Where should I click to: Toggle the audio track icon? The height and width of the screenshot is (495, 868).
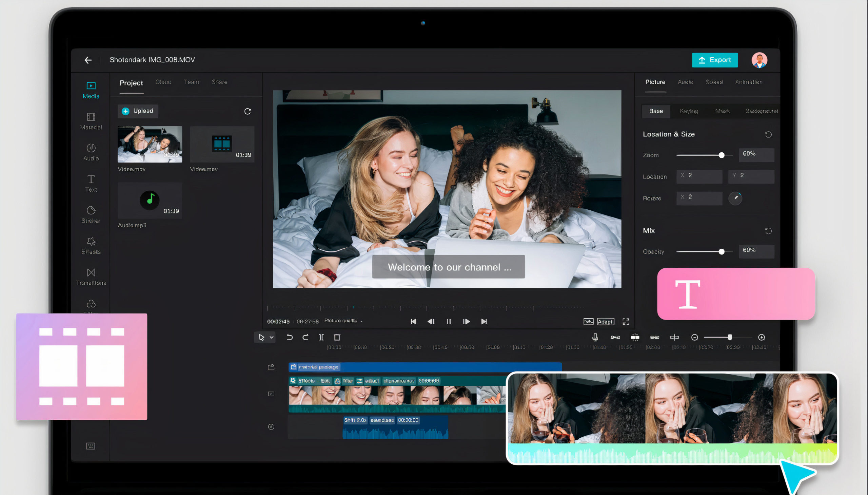(x=271, y=427)
